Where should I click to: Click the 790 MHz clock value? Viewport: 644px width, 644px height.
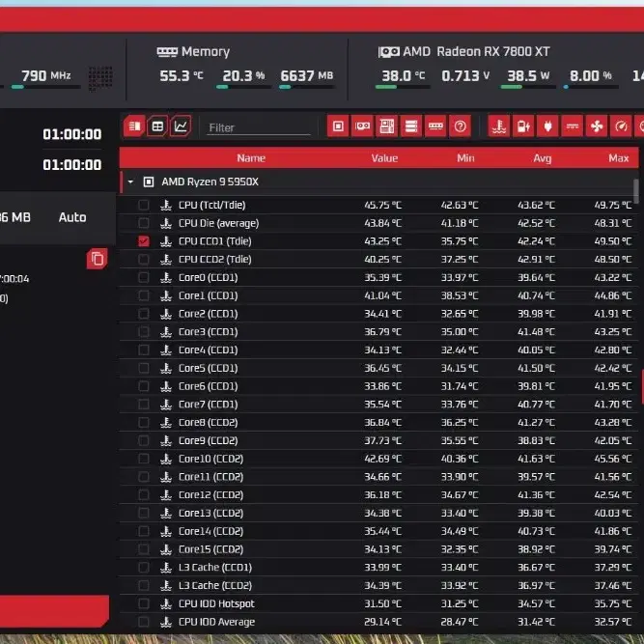(46, 75)
